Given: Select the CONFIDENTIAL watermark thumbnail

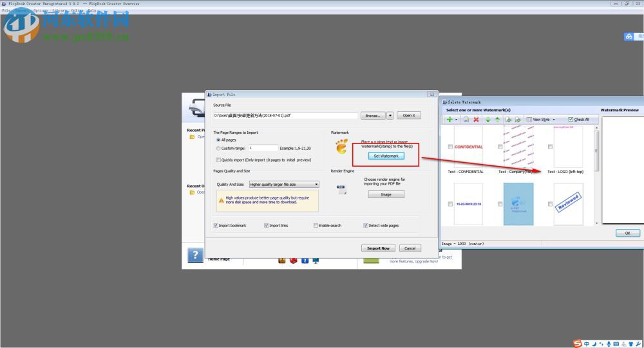Looking at the screenshot, I should 469,147.
